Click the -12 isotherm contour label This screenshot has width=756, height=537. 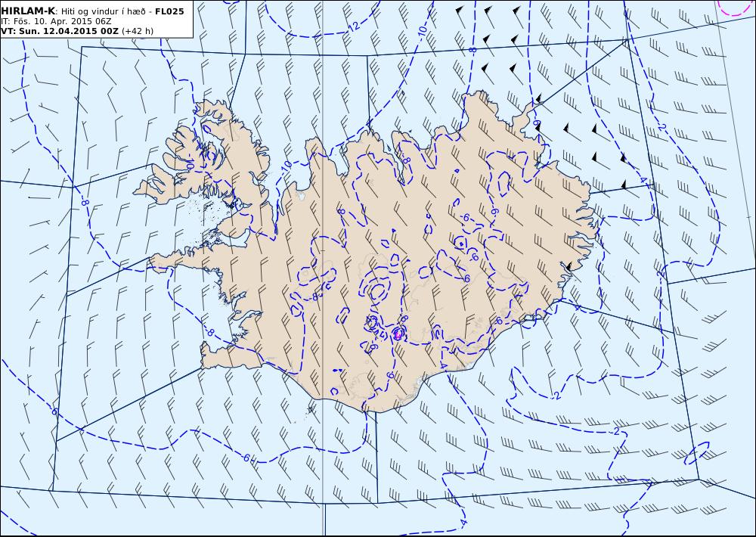click(x=353, y=26)
